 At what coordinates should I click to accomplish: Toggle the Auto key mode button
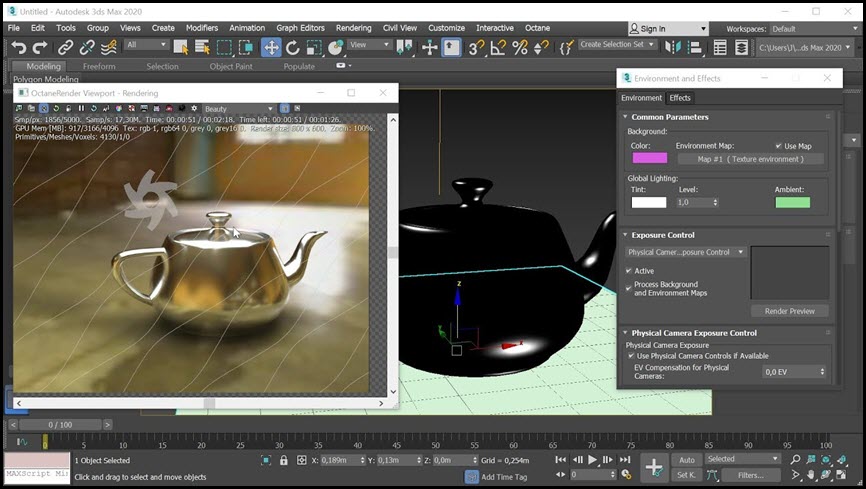687,460
